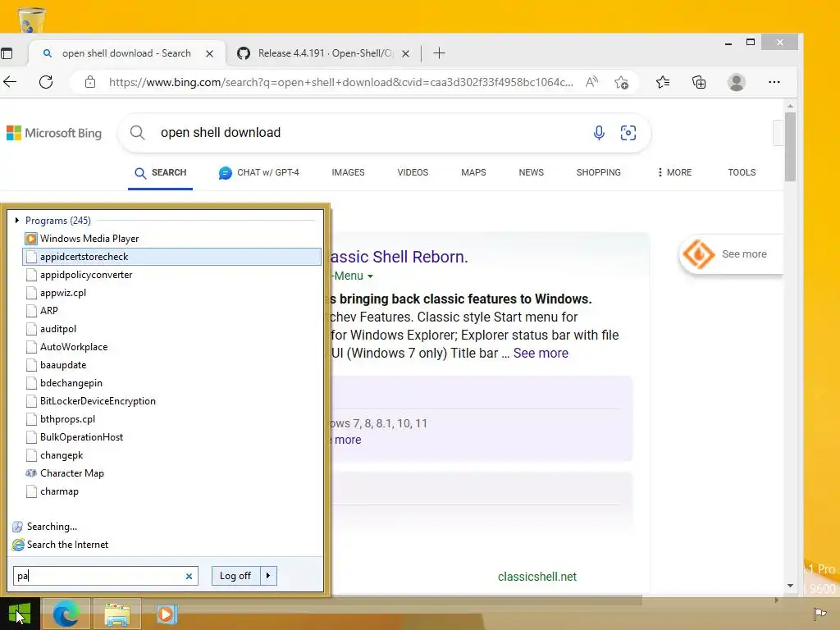Expand the Programs (245) category

(x=17, y=220)
